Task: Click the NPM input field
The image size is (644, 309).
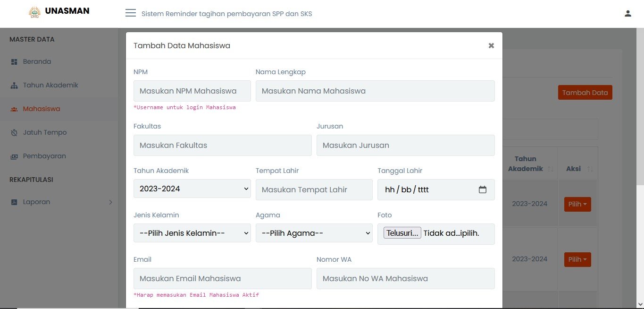Action: (192, 91)
